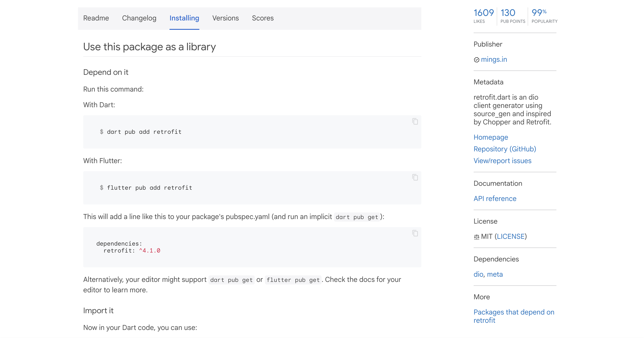This screenshot has height=338, width=644.
Task: Click the verified publisher badge icon
Action: coord(476,60)
